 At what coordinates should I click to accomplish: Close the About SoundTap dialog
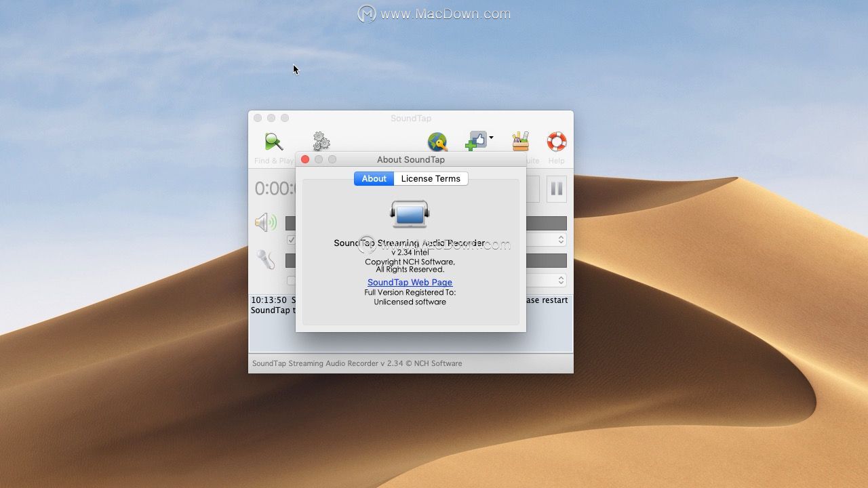click(x=305, y=159)
